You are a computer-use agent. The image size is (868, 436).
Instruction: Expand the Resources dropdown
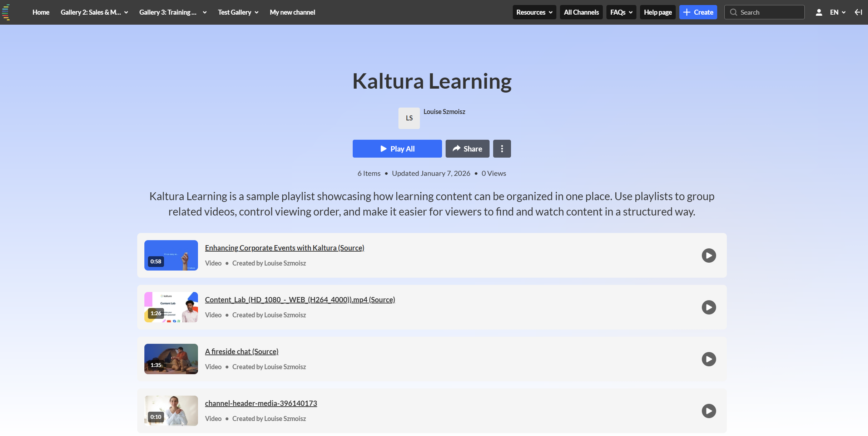(x=534, y=13)
